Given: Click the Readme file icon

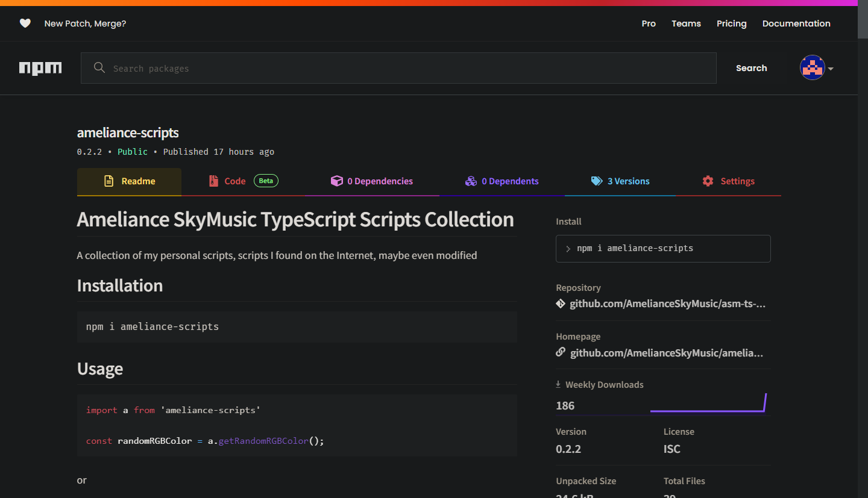Looking at the screenshot, I should (x=109, y=181).
